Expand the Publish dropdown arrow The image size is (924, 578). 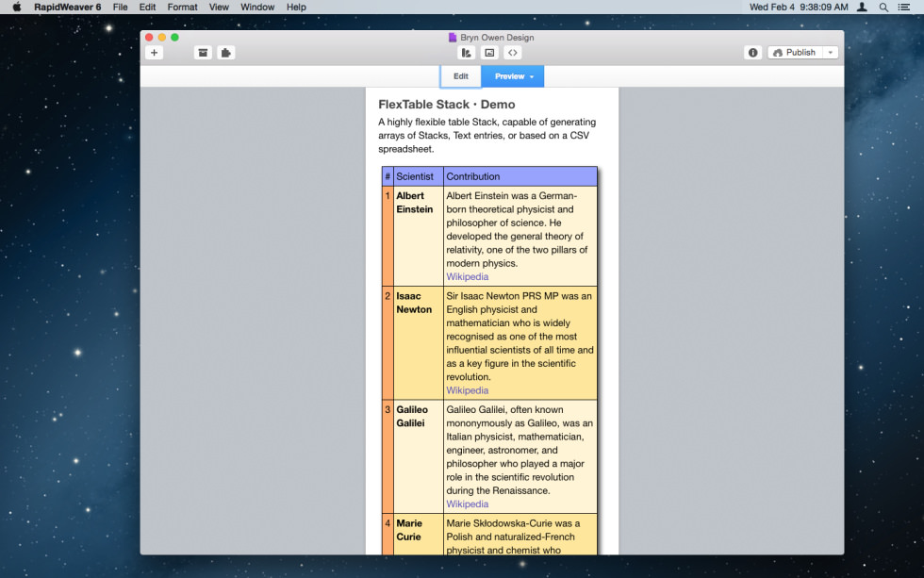tap(831, 53)
